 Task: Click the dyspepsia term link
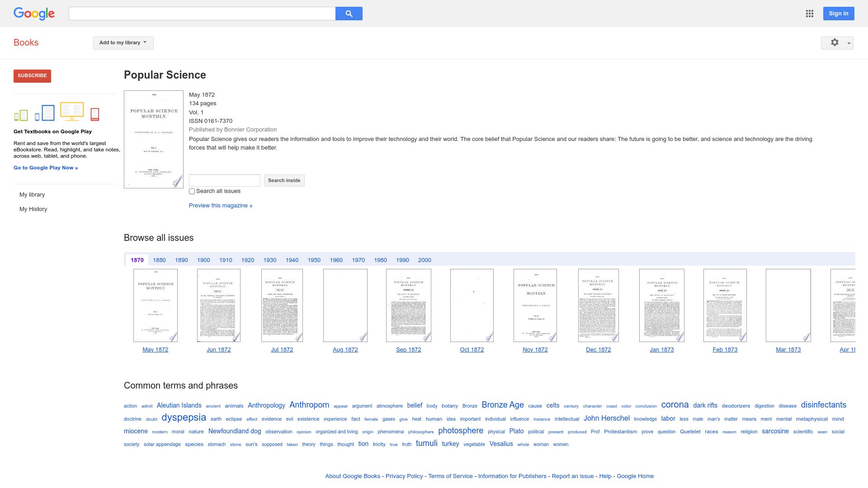[x=184, y=418]
